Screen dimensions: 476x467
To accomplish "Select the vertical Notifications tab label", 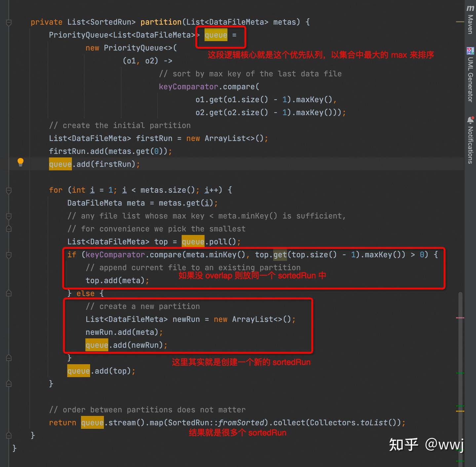I will tap(470, 144).
